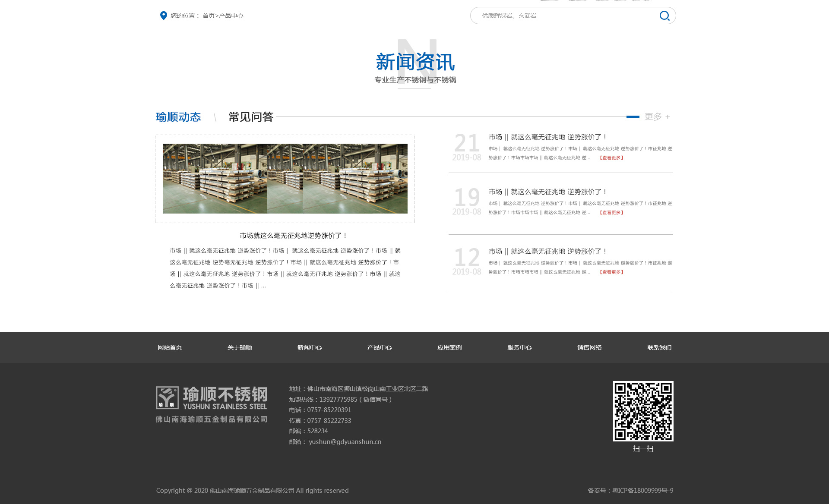This screenshot has width=829, height=504.
Task: Click the blue location pin icon
Action: point(163,16)
